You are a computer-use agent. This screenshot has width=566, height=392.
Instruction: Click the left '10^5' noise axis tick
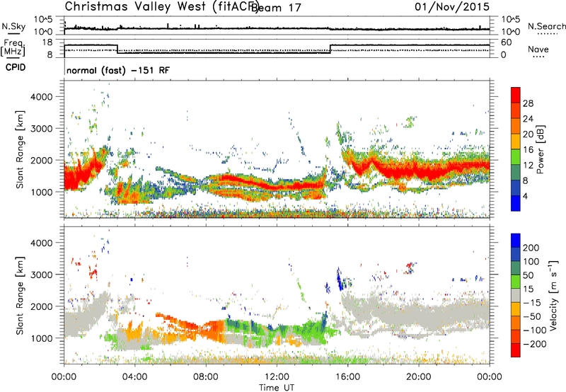[43, 19]
